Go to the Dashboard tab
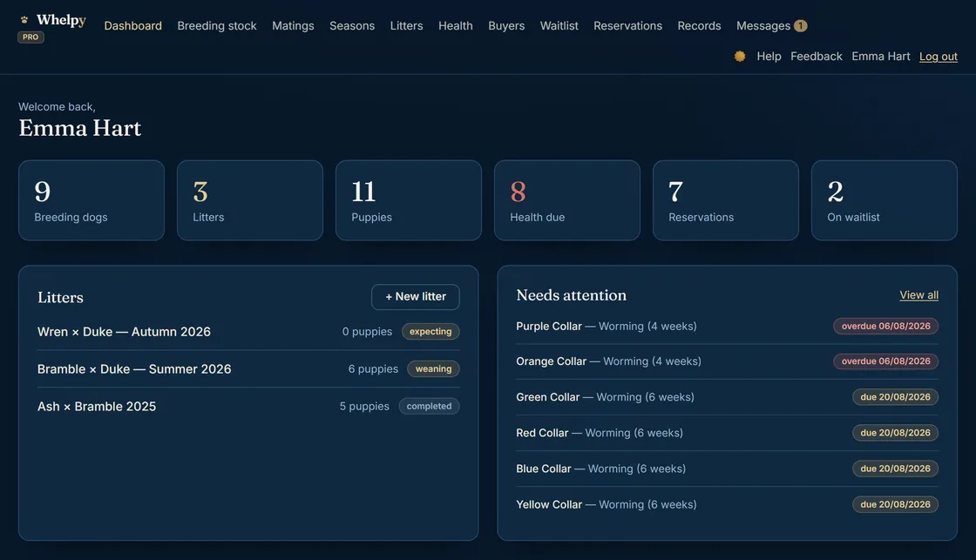The width and height of the screenshot is (976, 560). 132,25
